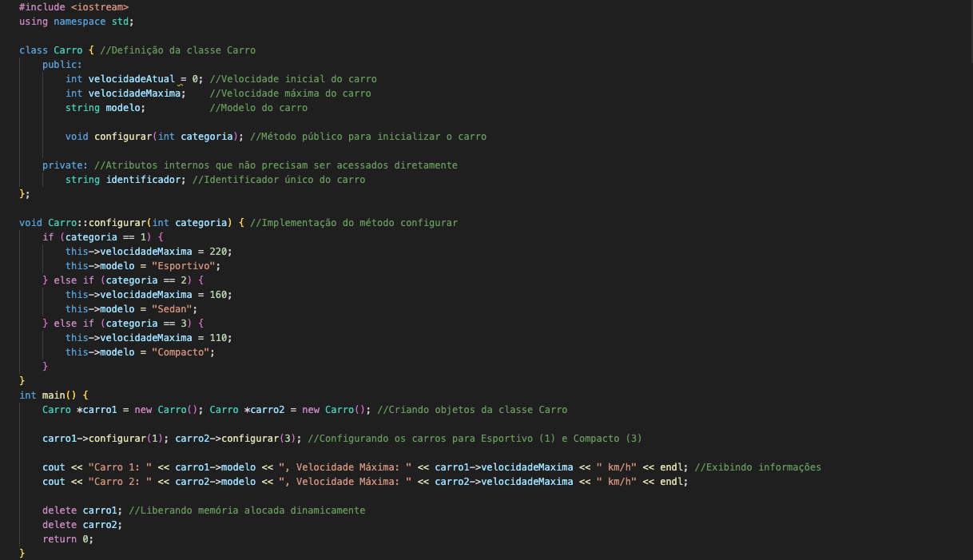
Task: Click the comment starting "//Configurando os carros"
Action: pyautogui.click(x=475, y=439)
